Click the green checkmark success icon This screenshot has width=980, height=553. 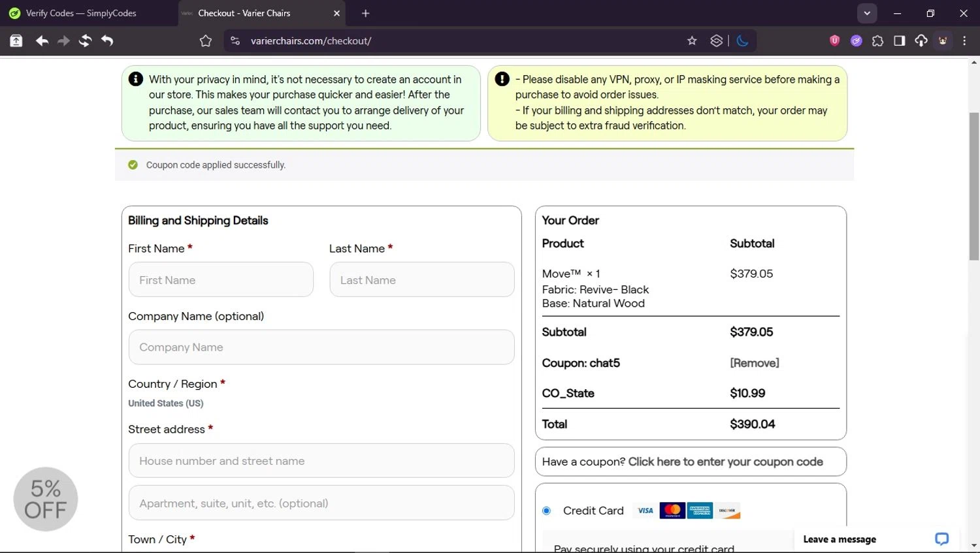[x=133, y=165]
